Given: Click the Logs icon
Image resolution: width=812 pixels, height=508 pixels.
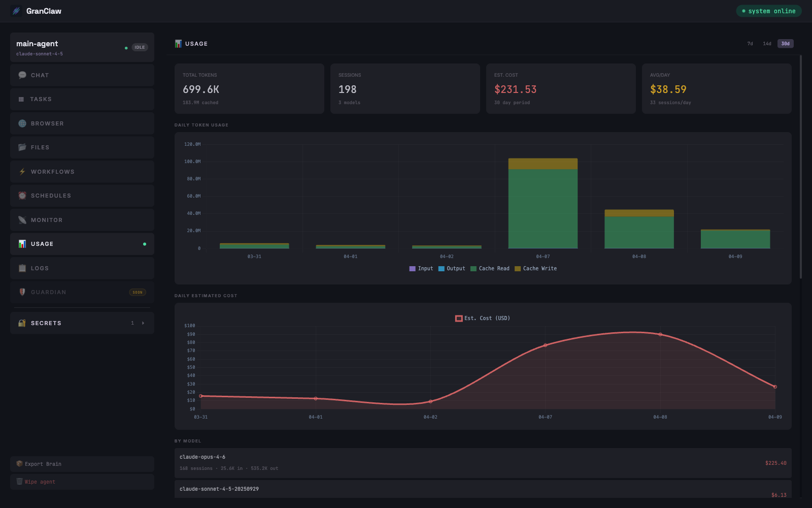Looking at the screenshot, I should [x=22, y=268].
